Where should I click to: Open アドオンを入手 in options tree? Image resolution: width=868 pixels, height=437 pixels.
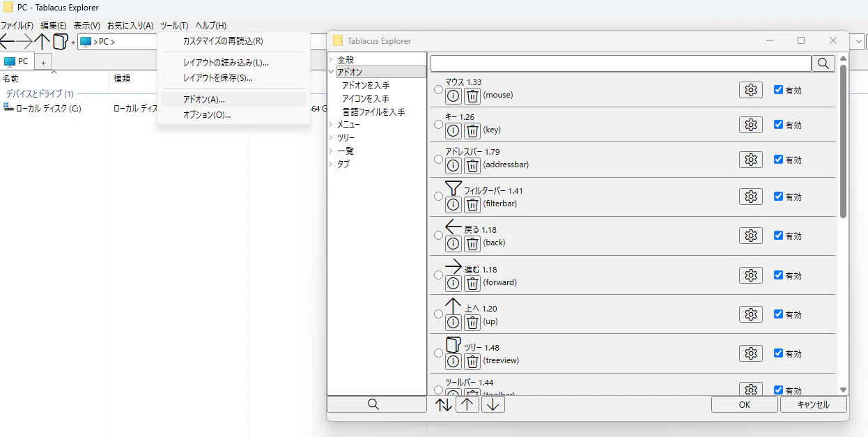point(365,85)
